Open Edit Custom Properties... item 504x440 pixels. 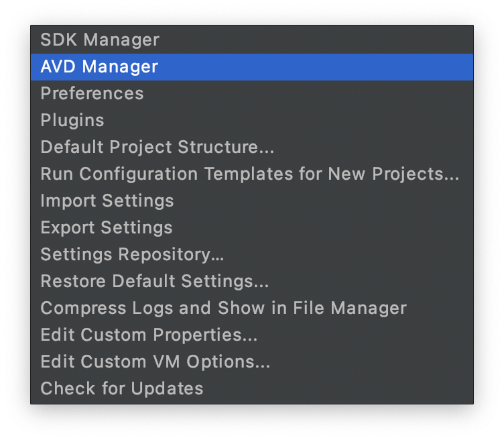pos(252,335)
